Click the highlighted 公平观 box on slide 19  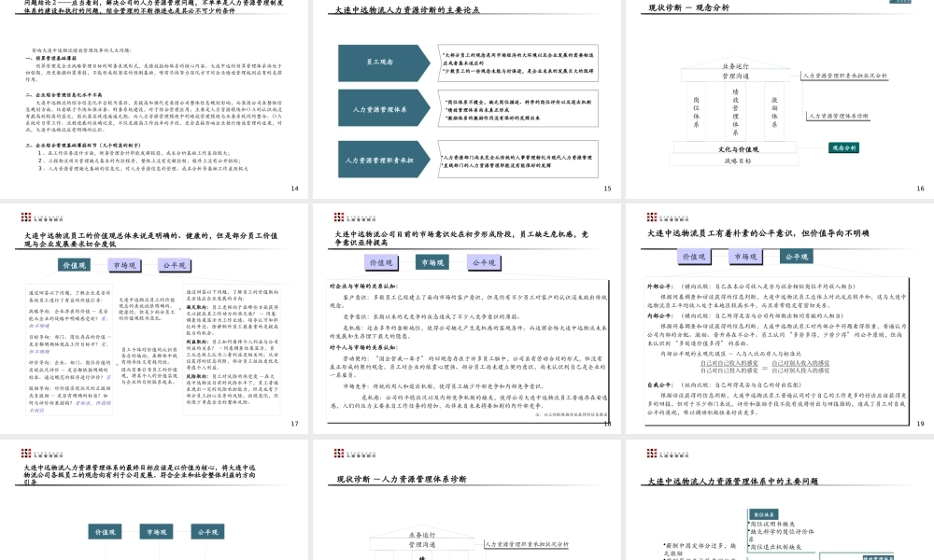coord(797,257)
